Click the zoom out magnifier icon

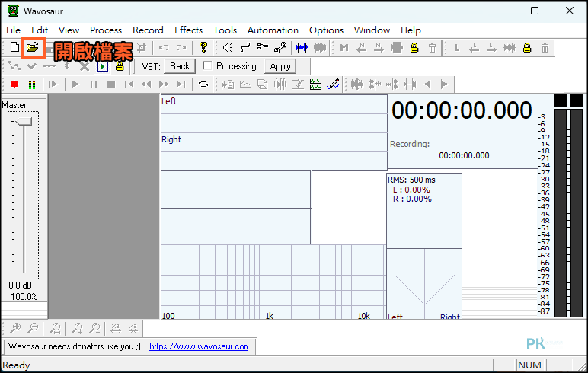pos(33,328)
